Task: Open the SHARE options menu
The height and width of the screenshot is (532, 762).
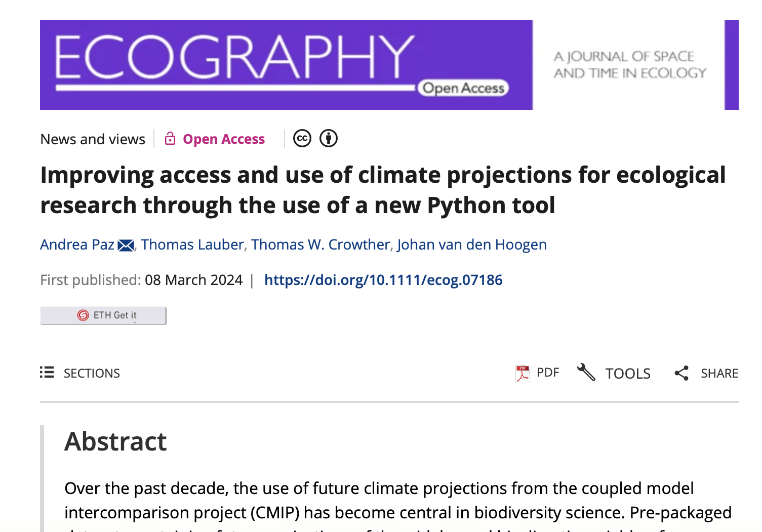Action: point(706,374)
